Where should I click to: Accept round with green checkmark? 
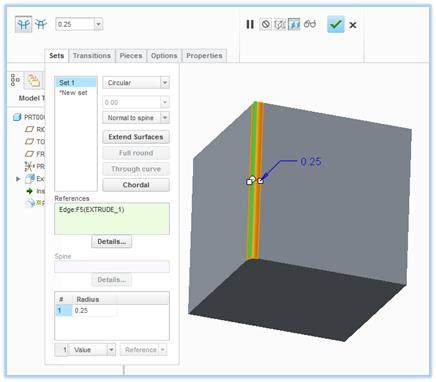click(x=336, y=24)
